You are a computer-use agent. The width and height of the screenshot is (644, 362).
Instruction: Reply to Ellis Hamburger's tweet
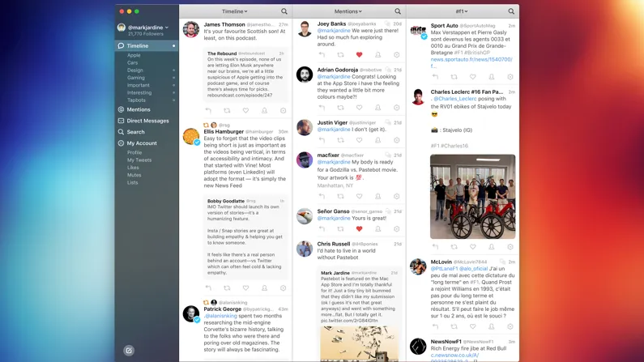[x=208, y=288]
